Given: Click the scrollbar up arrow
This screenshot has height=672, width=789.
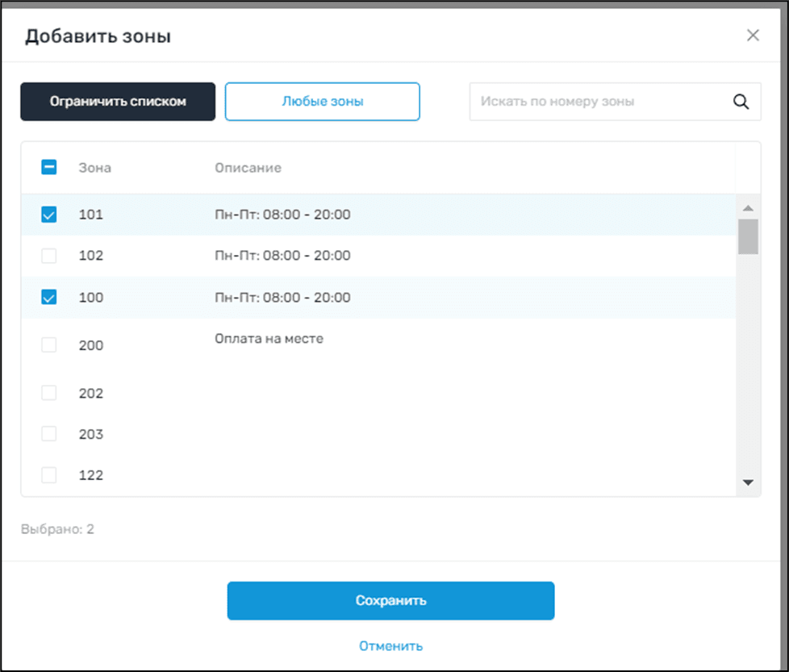Looking at the screenshot, I should tap(748, 207).
